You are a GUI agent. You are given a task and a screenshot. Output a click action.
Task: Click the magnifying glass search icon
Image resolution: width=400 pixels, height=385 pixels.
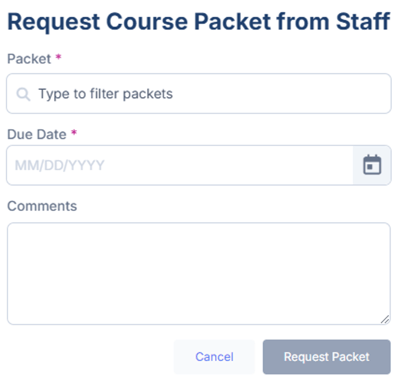click(x=23, y=94)
